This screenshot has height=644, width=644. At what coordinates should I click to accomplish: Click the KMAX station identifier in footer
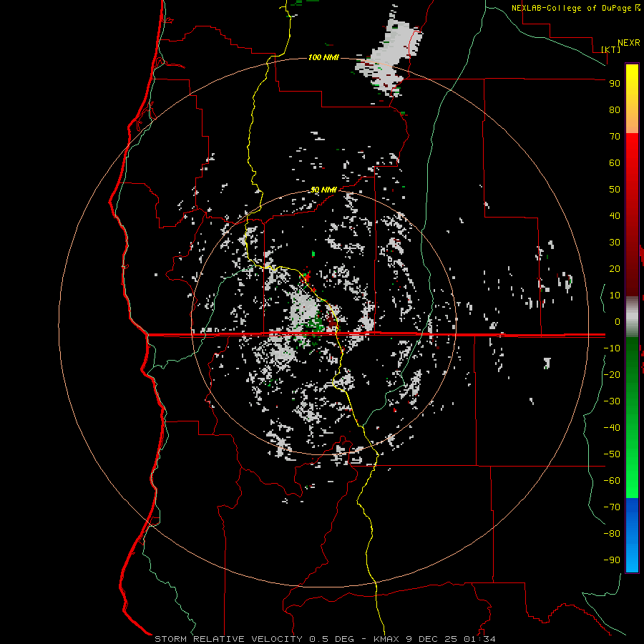coord(386,639)
